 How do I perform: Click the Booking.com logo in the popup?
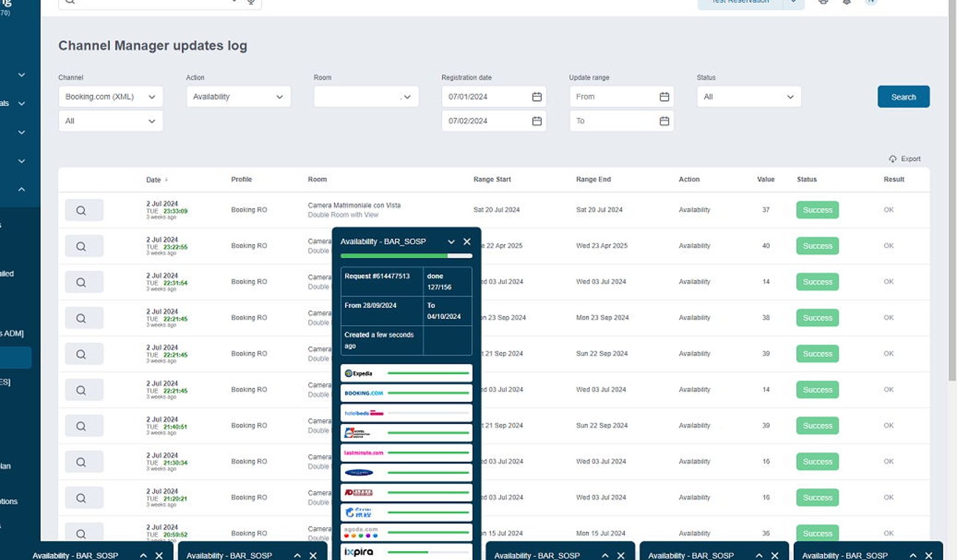(364, 393)
